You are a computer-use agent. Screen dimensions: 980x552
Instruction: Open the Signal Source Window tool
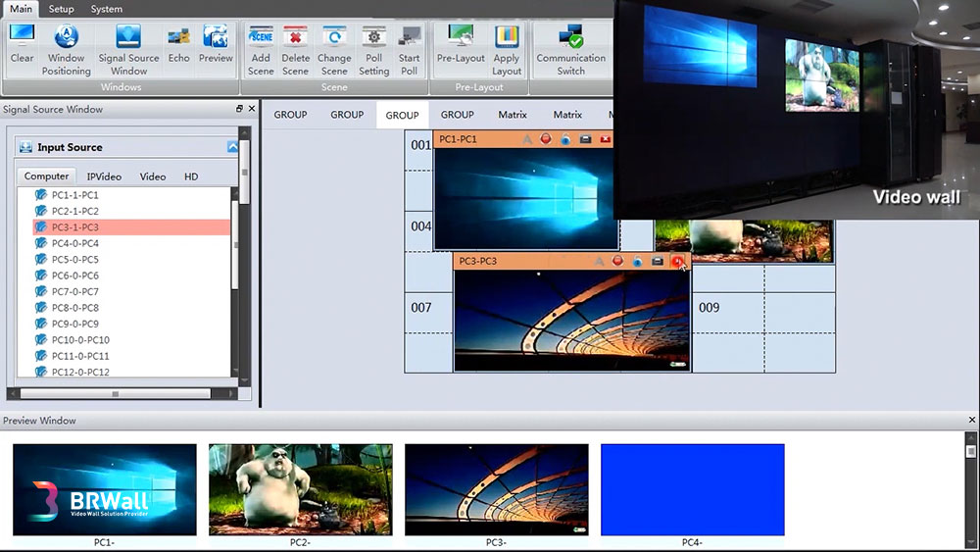[128, 50]
